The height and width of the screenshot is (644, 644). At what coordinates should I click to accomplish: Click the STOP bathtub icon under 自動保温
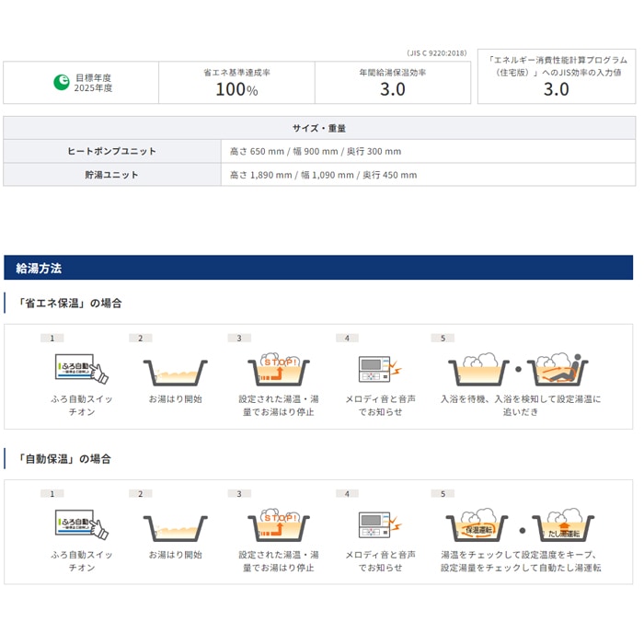(276, 524)
